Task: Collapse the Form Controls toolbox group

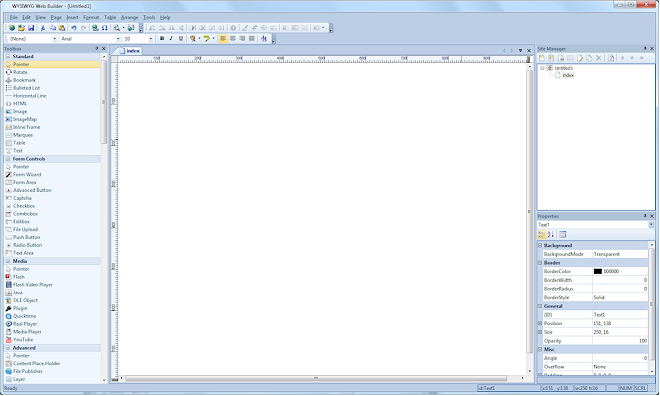Action: [8, 159]
